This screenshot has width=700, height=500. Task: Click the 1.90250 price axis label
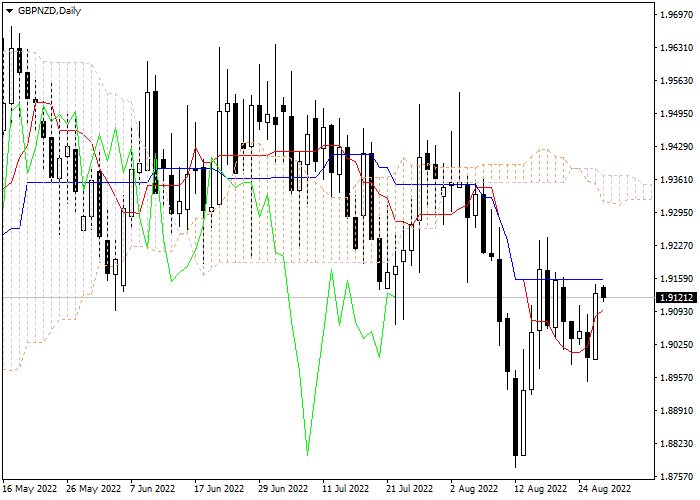(676, 345)
